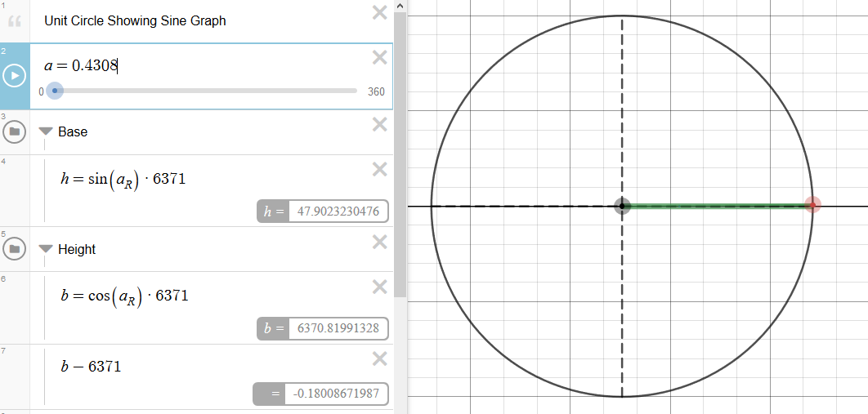Select the Base folder name

coord(73,131)
